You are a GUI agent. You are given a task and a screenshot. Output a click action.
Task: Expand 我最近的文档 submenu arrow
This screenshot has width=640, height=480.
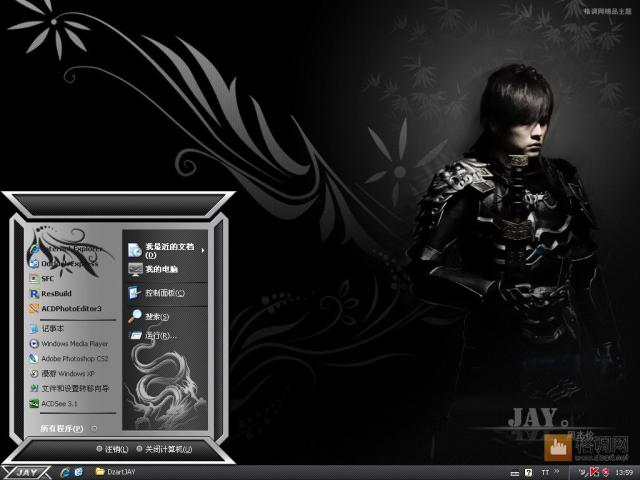pyautogui.click(x=203, y=250)
